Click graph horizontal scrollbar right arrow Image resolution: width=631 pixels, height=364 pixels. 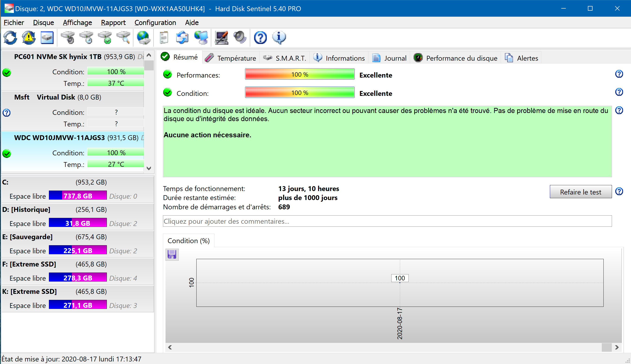617,347
